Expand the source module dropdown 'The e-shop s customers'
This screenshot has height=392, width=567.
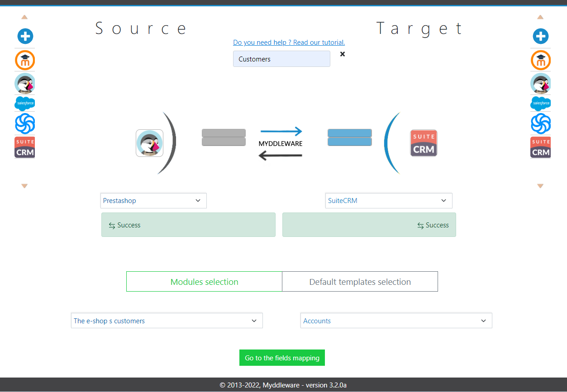[167, 320]
